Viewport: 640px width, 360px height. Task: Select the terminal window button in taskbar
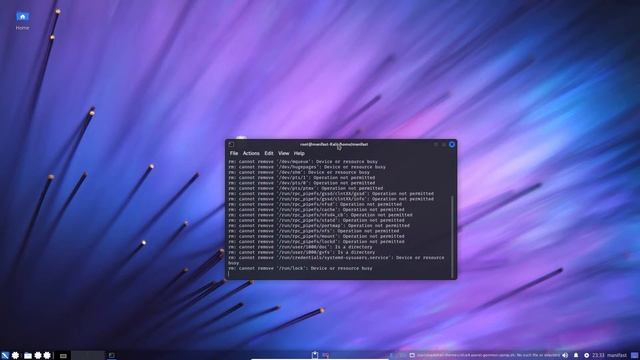click(x=111, y=356)
